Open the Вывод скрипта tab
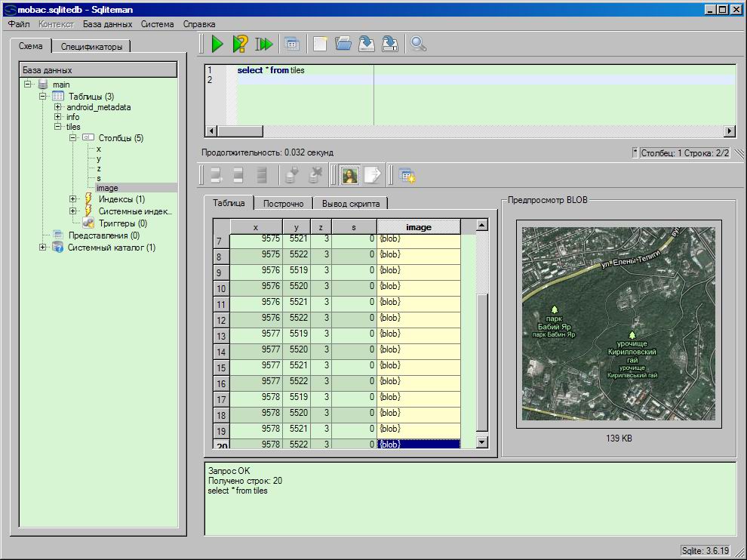Image resolution: width=747 pixels, height=560 pixels. [x=350, y=204]
